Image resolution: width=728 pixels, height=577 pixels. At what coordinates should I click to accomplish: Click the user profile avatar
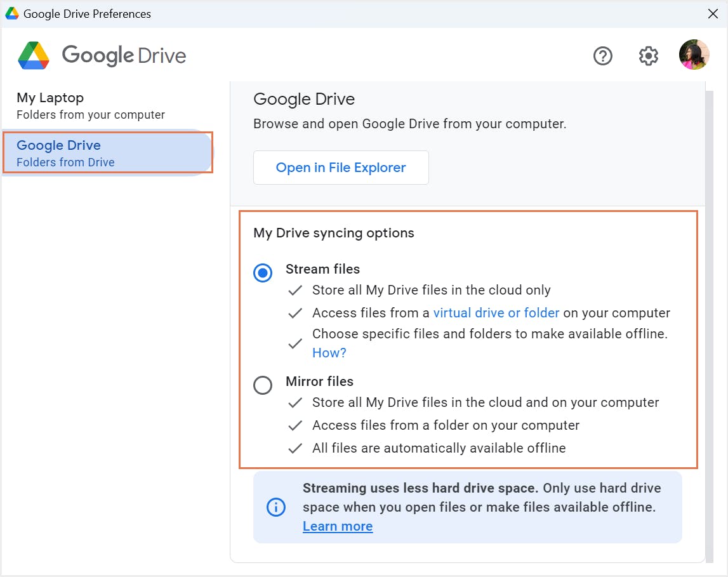coord(694,55)
